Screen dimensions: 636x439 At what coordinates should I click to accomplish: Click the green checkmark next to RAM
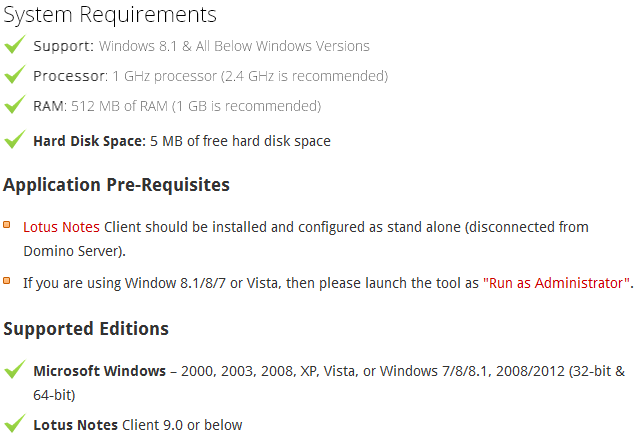pos(15,104)
